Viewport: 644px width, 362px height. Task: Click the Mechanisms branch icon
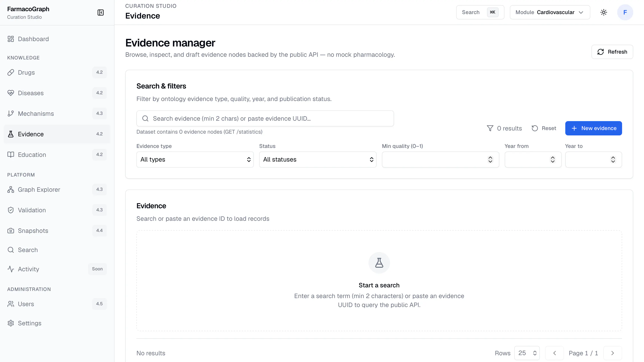pos(11,114)
